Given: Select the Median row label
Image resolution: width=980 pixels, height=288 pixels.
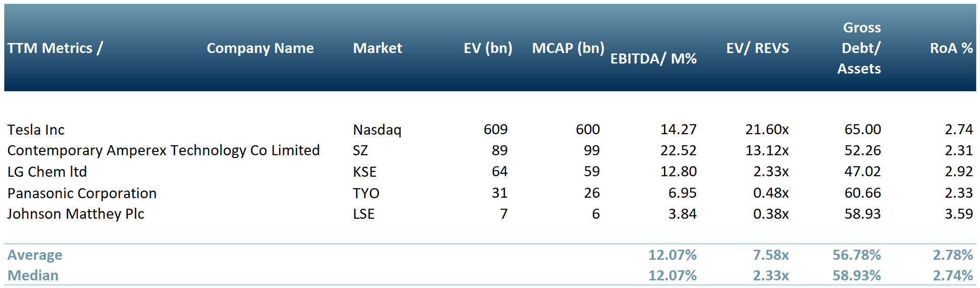Looking at the screenshot, I should click(33, 276).
